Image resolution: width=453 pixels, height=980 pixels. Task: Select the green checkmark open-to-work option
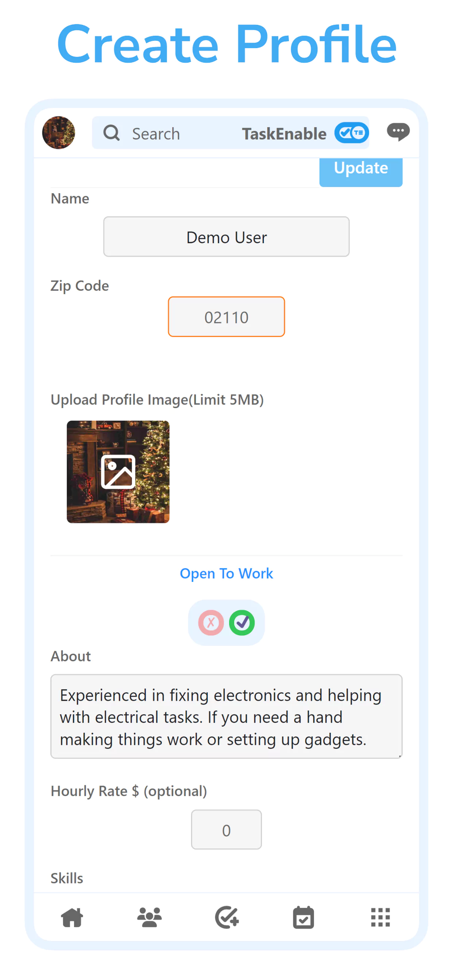(x=242, y=622)
